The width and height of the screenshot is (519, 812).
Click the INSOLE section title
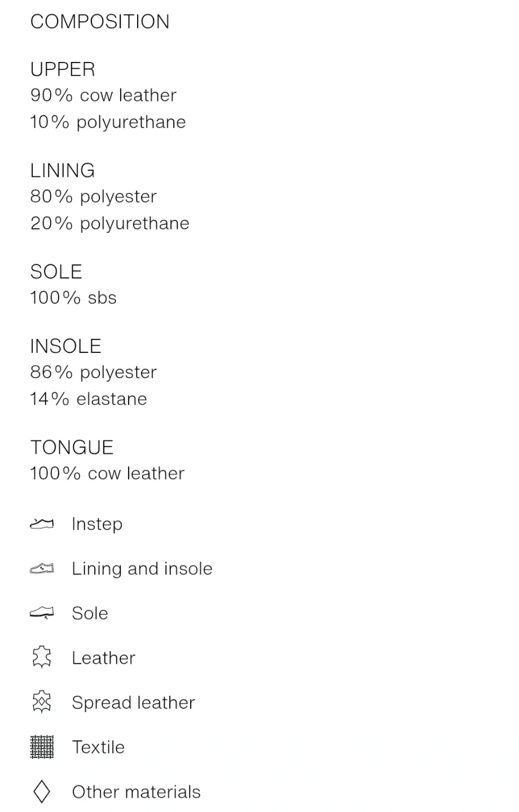[x=66, y=346]
